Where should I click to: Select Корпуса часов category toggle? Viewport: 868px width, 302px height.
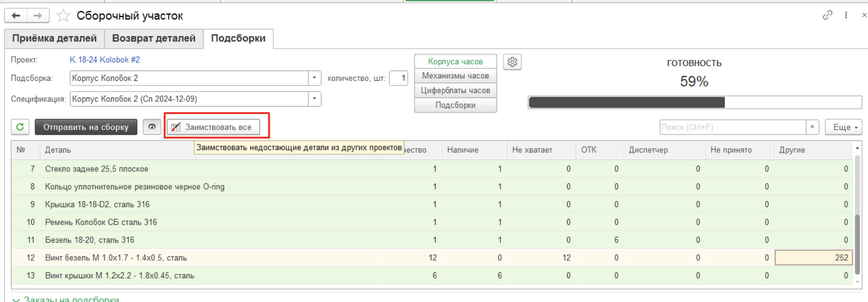coord(455,62)
